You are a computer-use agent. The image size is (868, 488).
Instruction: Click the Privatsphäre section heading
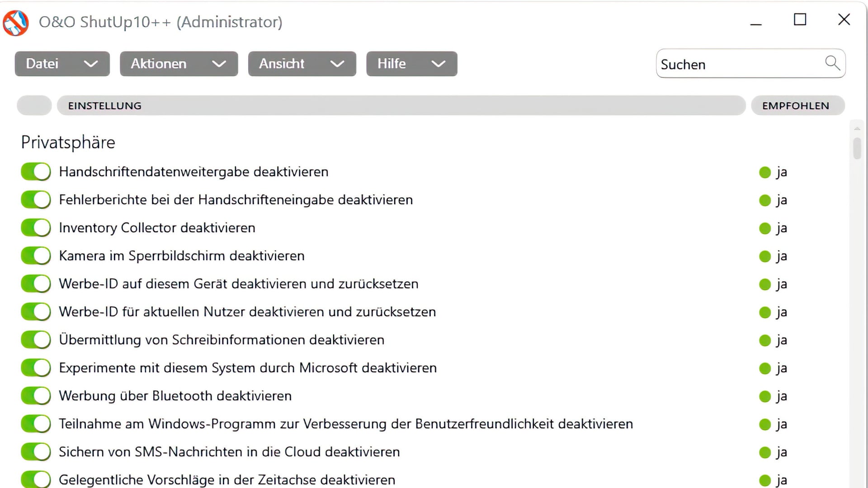tap(68, 142)
